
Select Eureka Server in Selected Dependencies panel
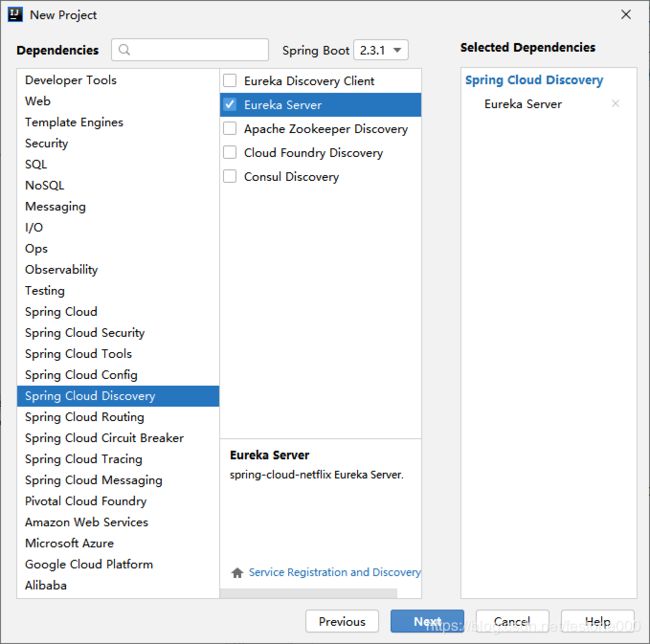coord(523,104)
